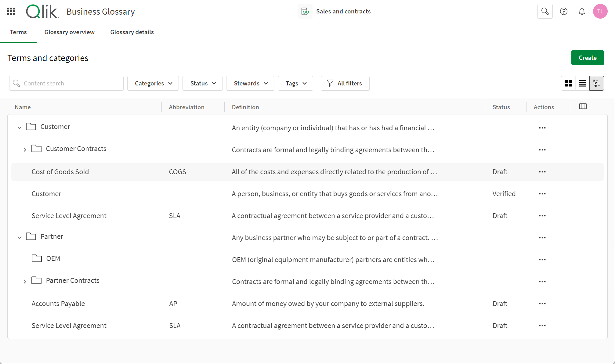Open the app launcher grid icon
Image resolution: width=615 pixels, height=364 pixels.
pos(10,11)
